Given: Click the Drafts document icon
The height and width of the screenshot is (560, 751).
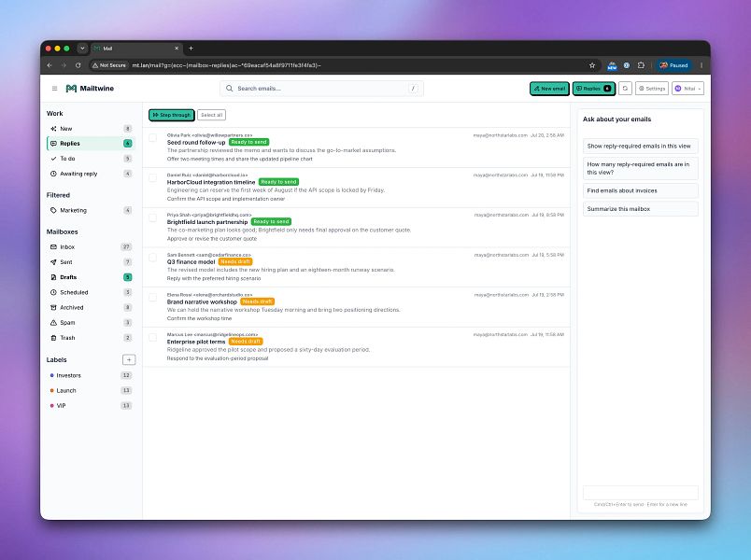Looking at the screenshot, I should pos(53,277).
